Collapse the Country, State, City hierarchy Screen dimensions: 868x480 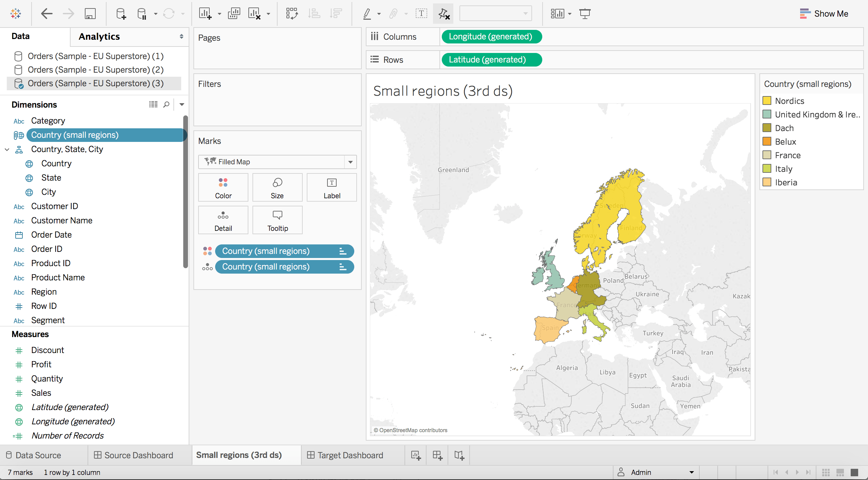(7, 149)
